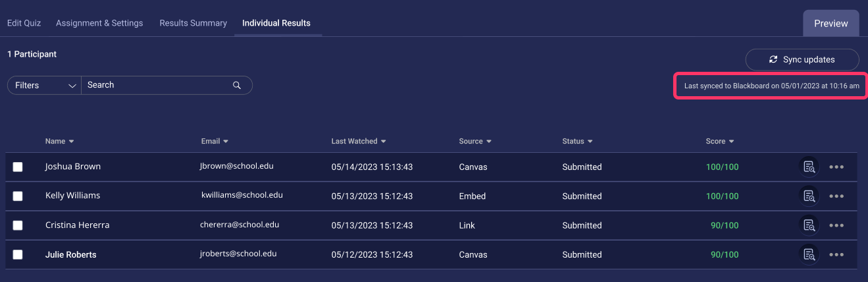Click into the Search participants field
The width and height of the screenshot is (868, 282).
(157, 85)
